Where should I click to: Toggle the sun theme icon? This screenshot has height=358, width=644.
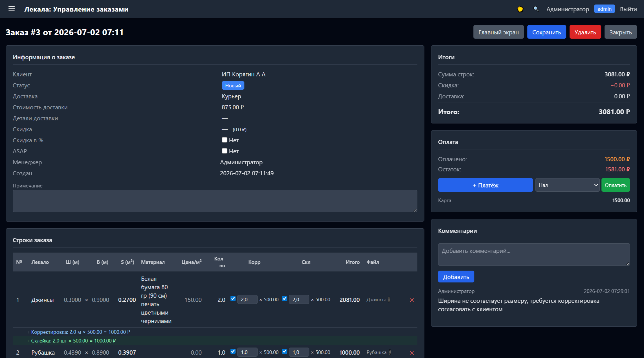(x=520, y=9)
